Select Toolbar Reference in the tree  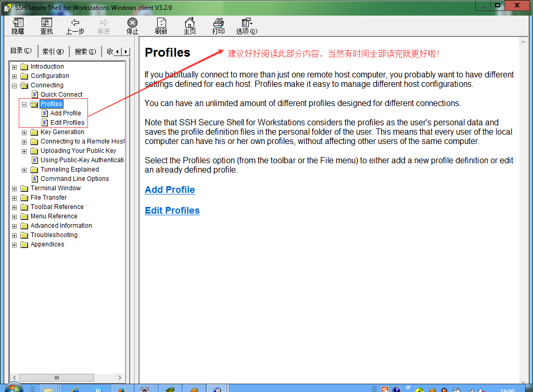click(57, 207)
